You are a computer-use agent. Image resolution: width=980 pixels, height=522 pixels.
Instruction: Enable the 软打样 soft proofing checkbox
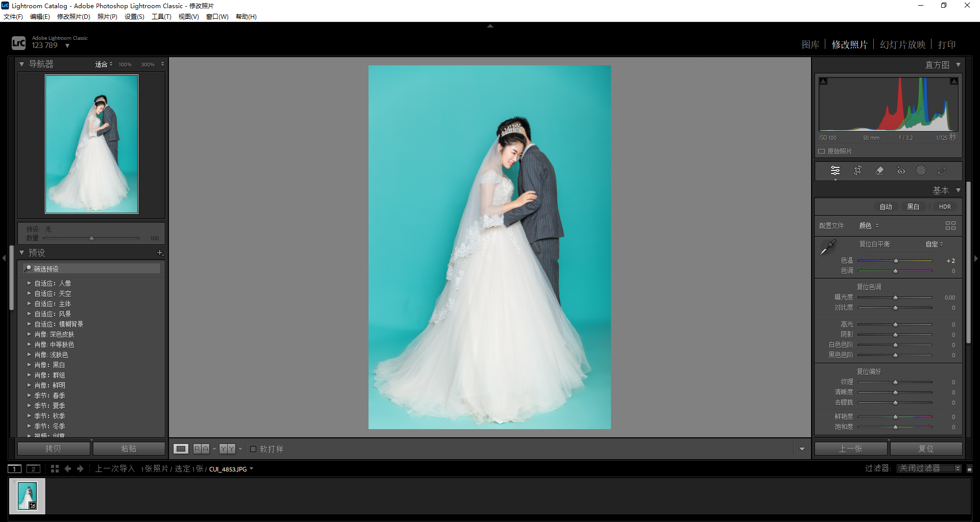253,449
